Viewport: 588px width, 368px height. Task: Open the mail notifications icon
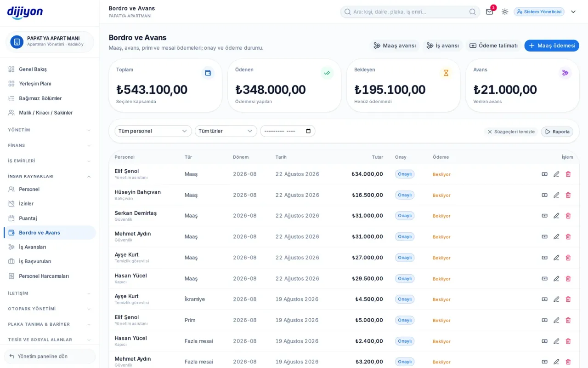(490, 11)
